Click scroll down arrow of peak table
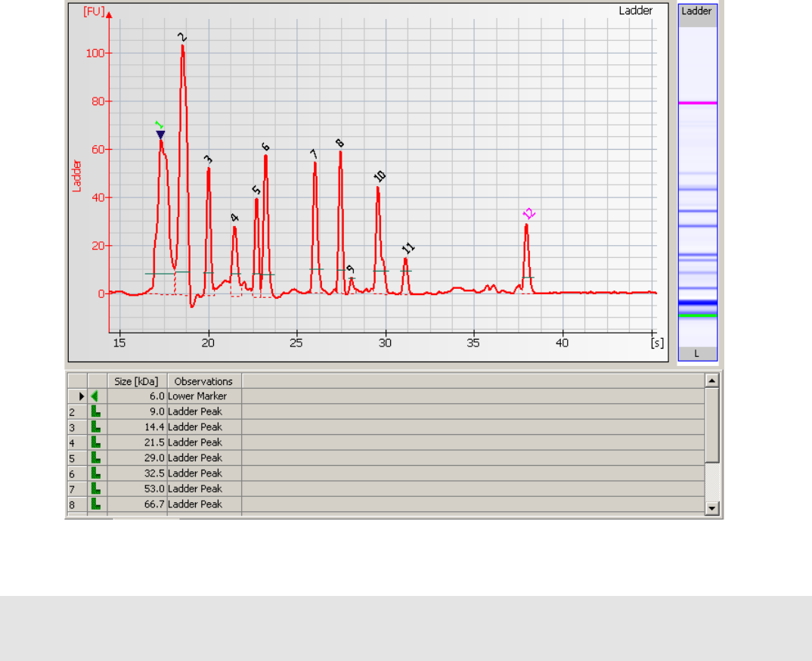Image resolution: width=812 pixels, height=661 pixels. (x=711, y=508)
